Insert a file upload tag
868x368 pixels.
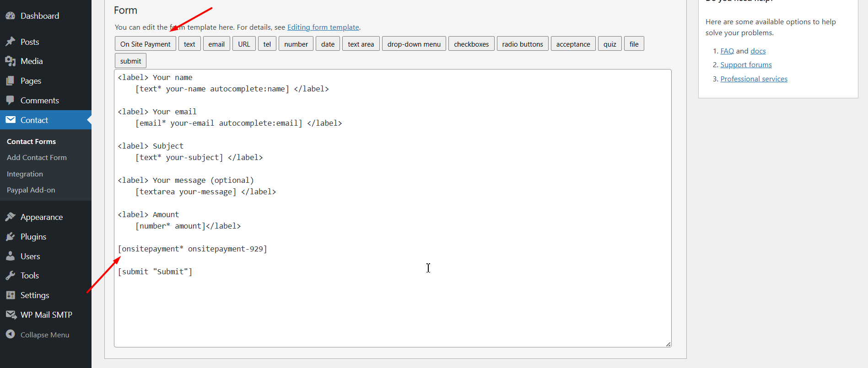[634, 44]
